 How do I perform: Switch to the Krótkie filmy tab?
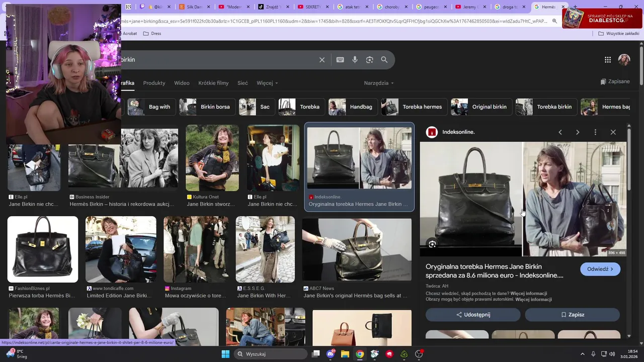tap(213, 83)
